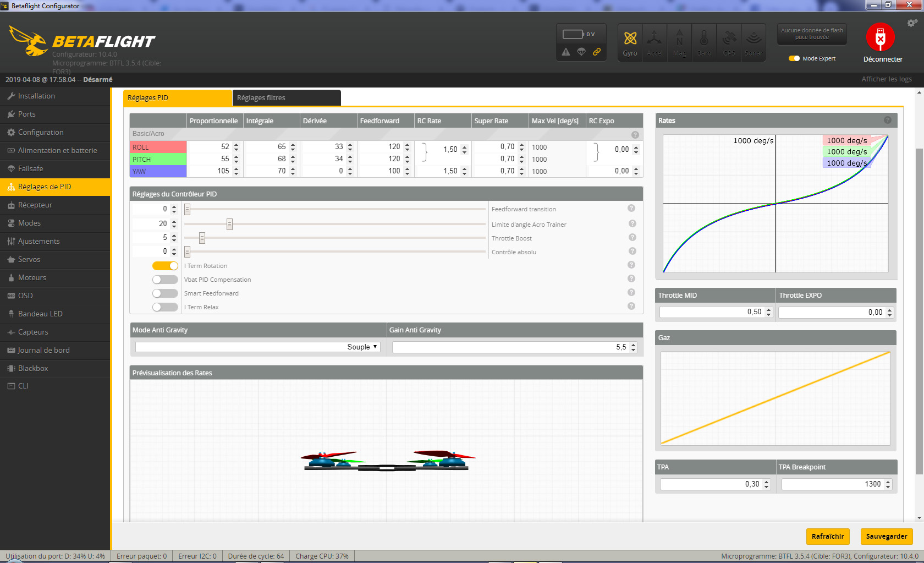Open the Failsafe section
Image resolution: width=924 pixels, height=563 pixels.
55,168
